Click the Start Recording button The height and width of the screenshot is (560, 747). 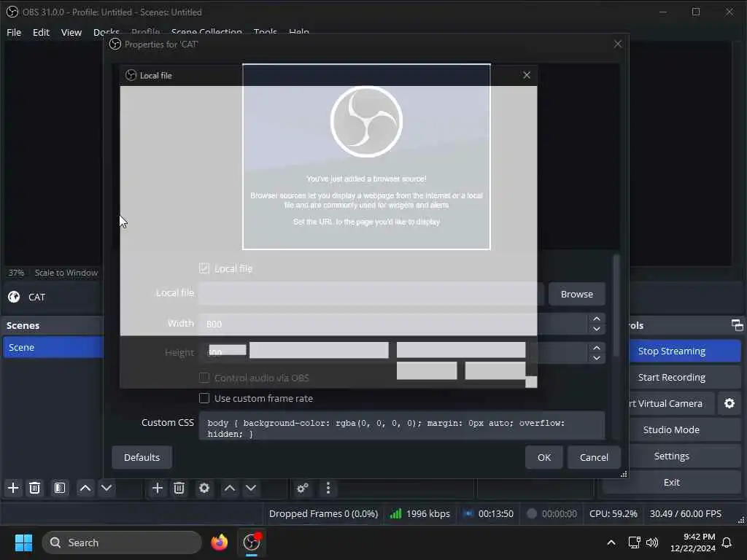tap(685, 377)
